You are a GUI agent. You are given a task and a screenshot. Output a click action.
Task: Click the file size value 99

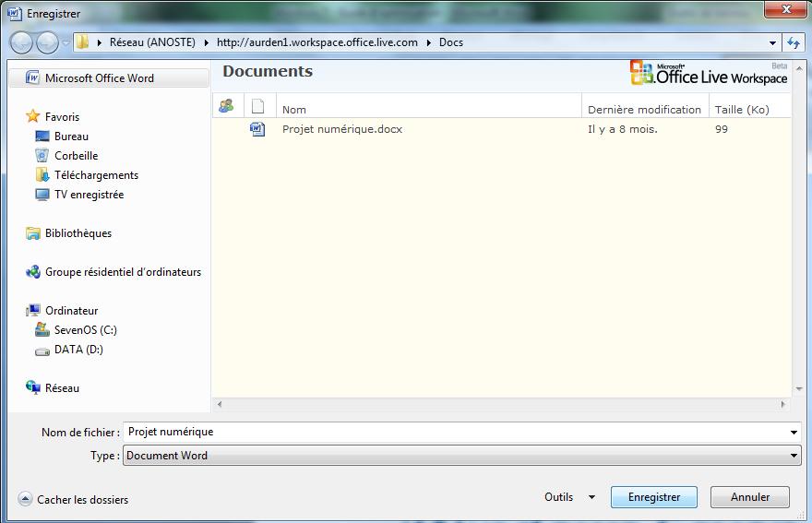pyautogui.click(x=722, y=129)
